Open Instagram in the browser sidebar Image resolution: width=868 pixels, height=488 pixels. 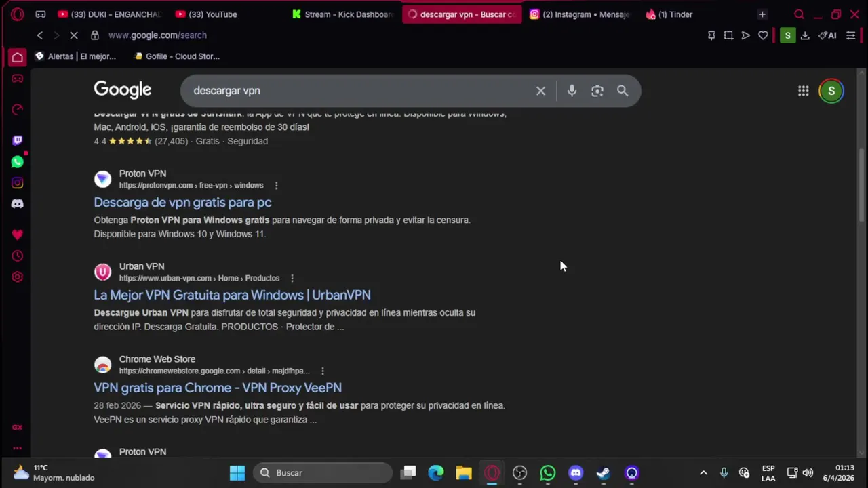[x=18, y=183]
